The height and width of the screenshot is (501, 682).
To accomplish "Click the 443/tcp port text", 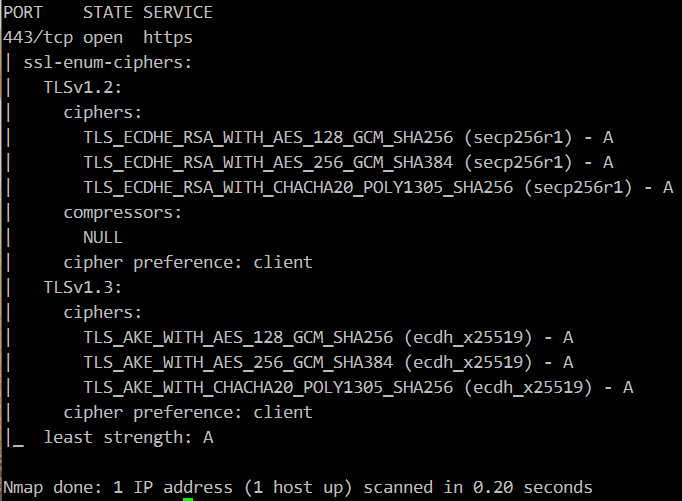I will (38, 38).
